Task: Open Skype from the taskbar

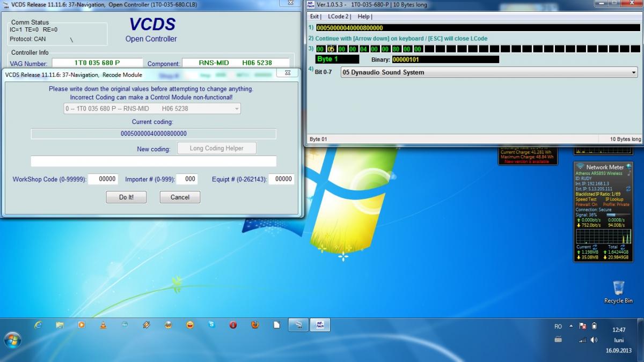Action: click(211, 325)
